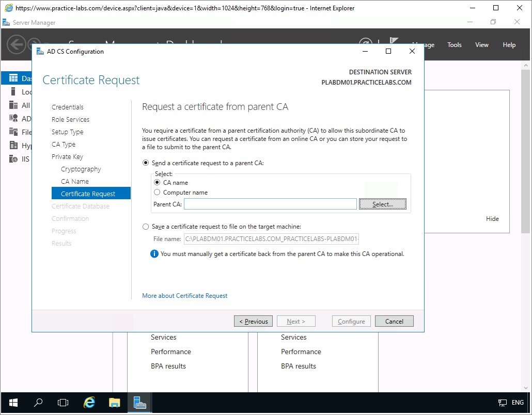Click the Server Manager back arrow icon
Screen dimensions: 532x415
17,44
